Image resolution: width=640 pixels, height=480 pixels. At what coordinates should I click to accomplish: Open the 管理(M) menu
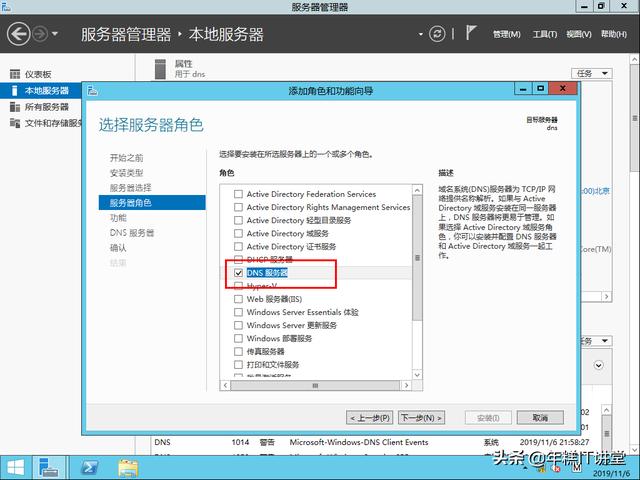point(507,34)
